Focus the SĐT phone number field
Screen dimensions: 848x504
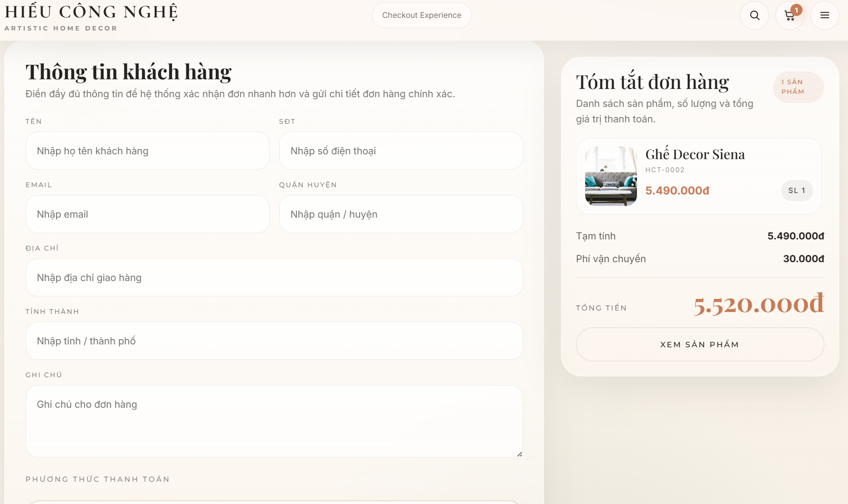400,150
